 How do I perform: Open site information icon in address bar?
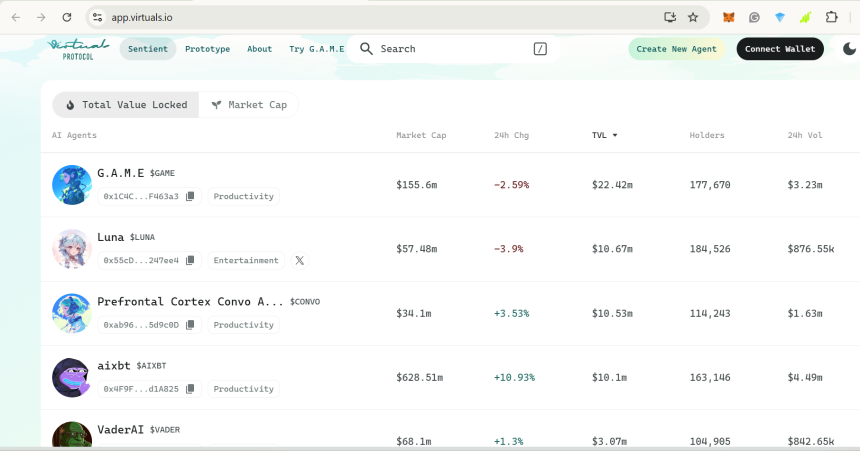click(98, 18)
